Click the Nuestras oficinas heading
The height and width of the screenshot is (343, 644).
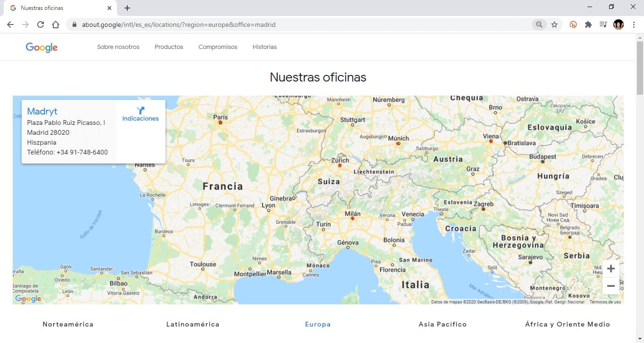point(318,77)
